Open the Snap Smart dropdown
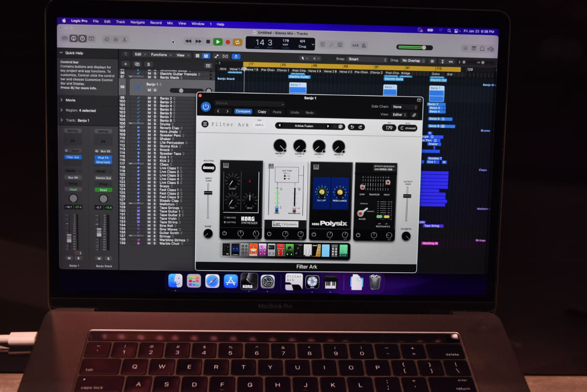The width and height of the screenshot is (587, 392). coord(366,59)
